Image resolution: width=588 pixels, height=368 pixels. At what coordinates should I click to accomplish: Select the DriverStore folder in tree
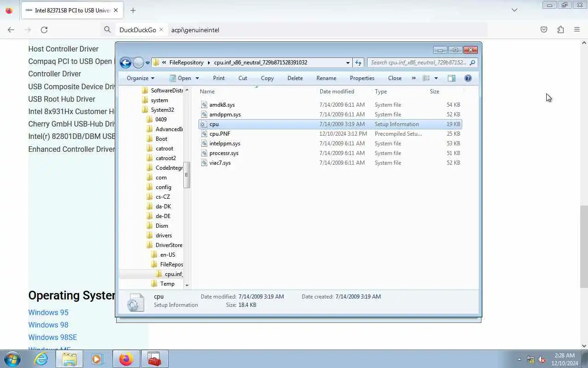[x=169, y=245]
